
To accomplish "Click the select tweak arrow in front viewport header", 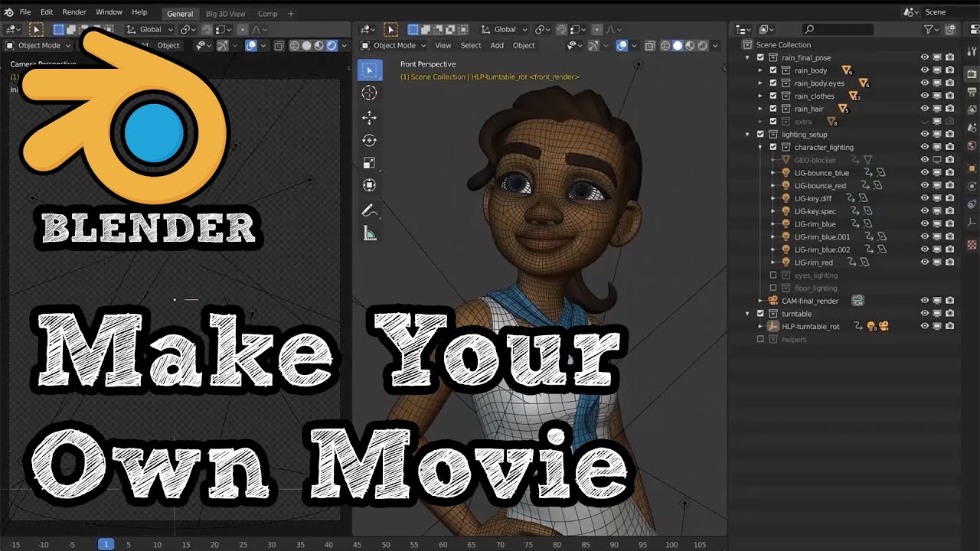I will [x=390, y=29].
